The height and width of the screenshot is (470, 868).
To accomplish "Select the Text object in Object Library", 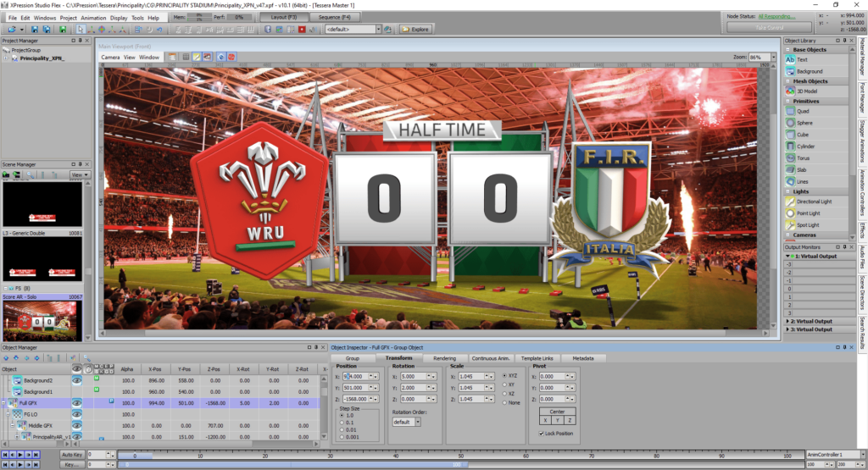I will coord(801,60).
